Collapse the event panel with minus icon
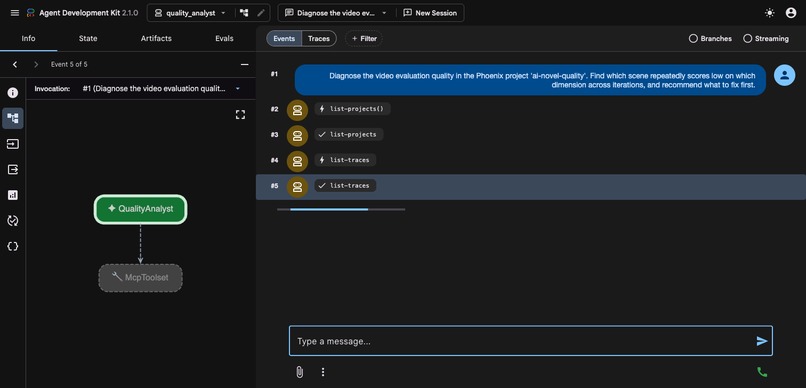This screenshot has width=806, height=388. coord(245,64)
